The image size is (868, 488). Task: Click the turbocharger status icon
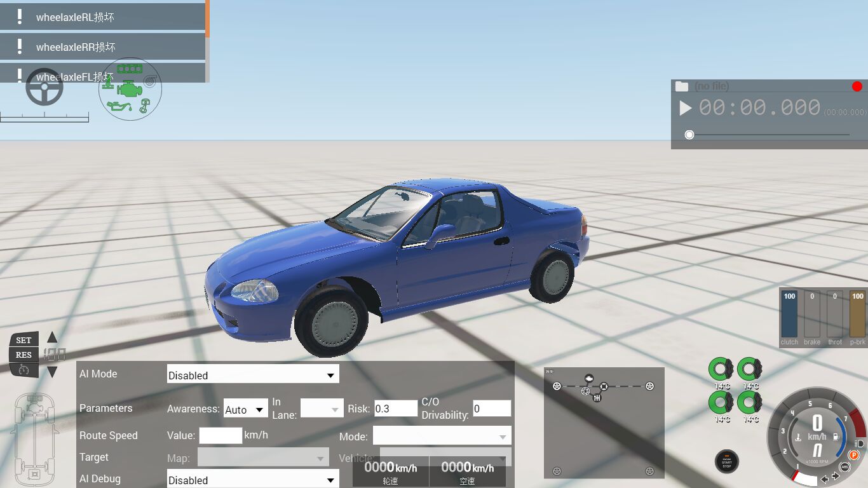tap(149, 81)
